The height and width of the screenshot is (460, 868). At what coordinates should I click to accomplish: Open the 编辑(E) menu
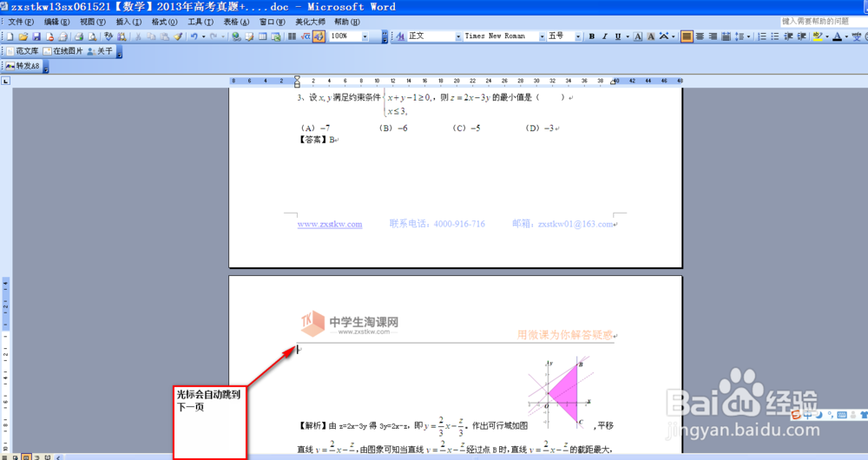(x=56, y=22)
